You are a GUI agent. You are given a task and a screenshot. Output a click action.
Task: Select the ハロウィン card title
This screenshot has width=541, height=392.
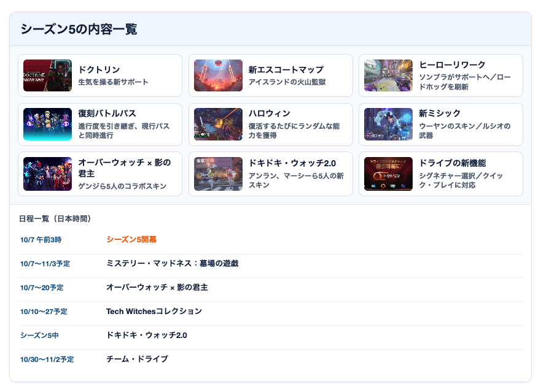point(270,113)
